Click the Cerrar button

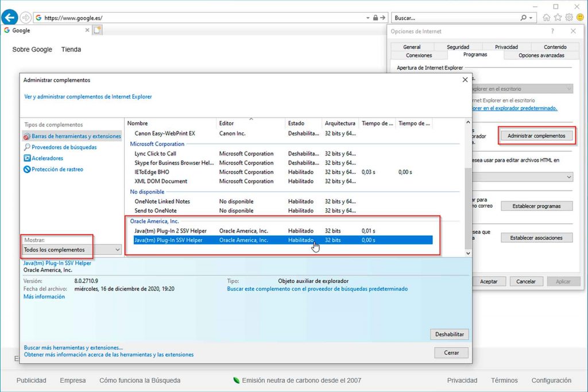point(451,352)
